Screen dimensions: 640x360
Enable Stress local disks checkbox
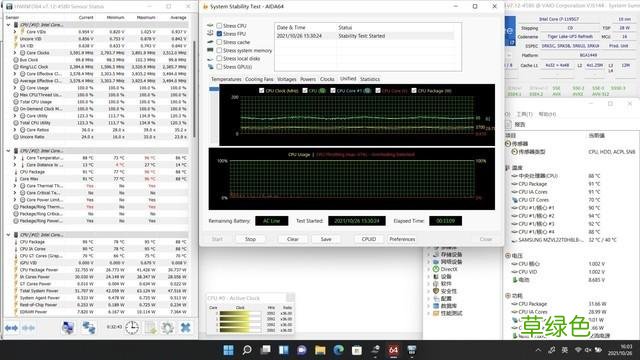click(219, 58)
